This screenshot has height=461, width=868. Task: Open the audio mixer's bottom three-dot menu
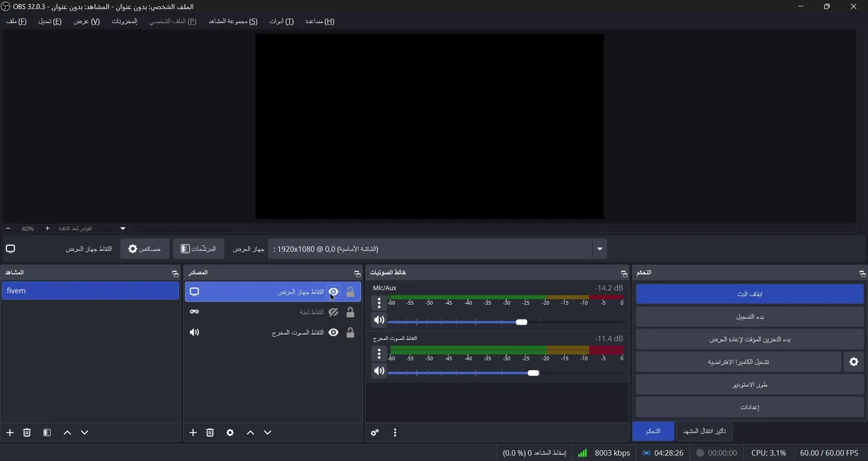click(395, 433)
